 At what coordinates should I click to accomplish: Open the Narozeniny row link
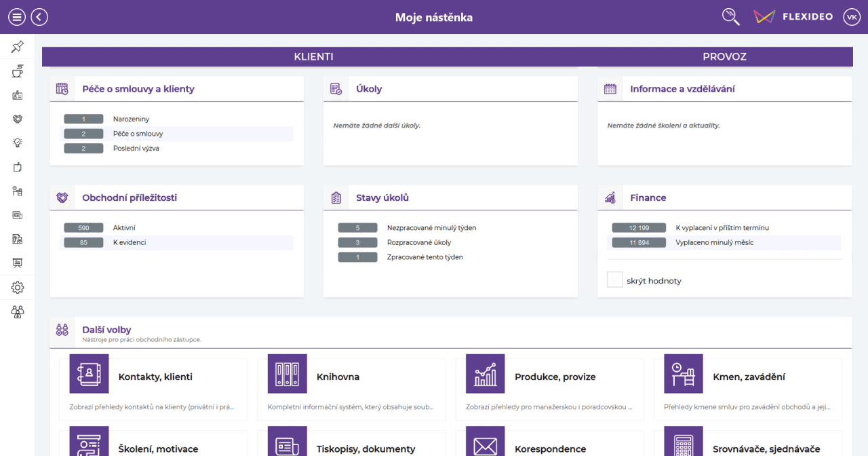(176, 119)
